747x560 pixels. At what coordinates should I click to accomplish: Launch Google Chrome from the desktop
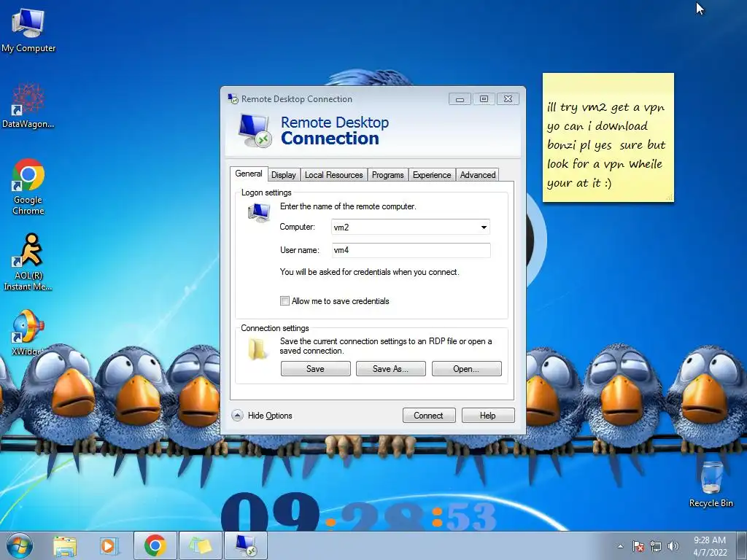pyautogui.click(x=28, y=187)
